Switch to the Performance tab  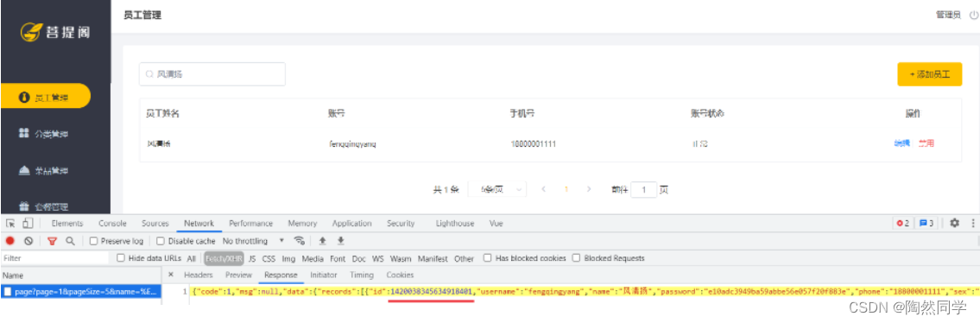click(x=250, y=223)
